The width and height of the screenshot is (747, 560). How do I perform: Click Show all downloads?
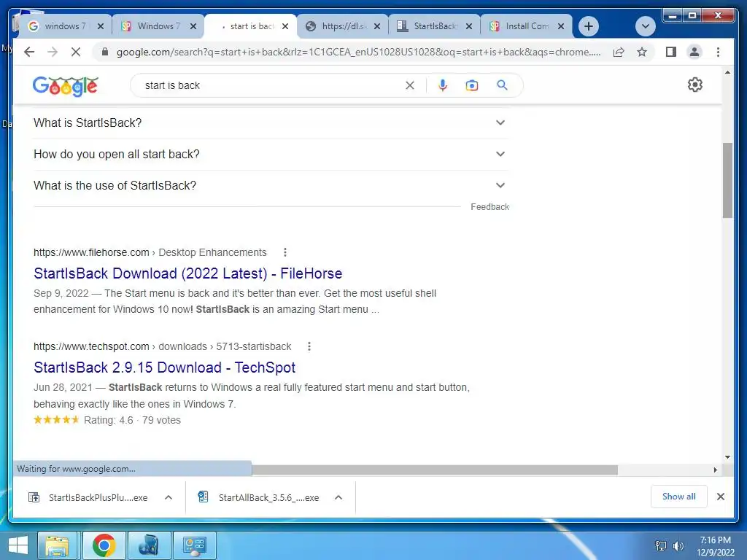click(678, 497)
